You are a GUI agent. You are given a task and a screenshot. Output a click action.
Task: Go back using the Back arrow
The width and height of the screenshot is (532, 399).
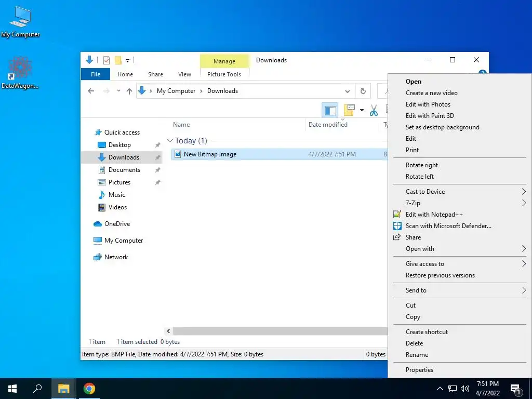[x=90, y=91]
